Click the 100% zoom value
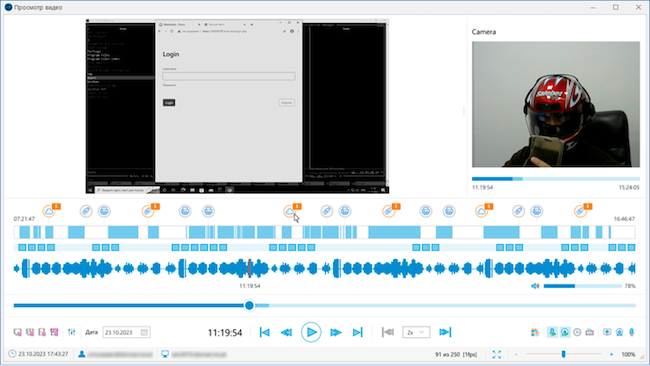 (x=628, y=354)
